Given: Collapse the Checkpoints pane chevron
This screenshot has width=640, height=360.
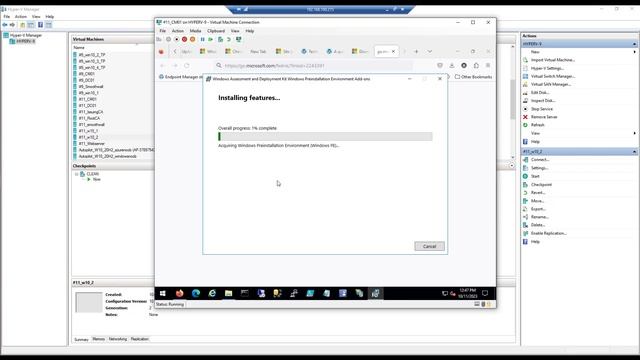Looking at the screenshot, I should (511, 166).
